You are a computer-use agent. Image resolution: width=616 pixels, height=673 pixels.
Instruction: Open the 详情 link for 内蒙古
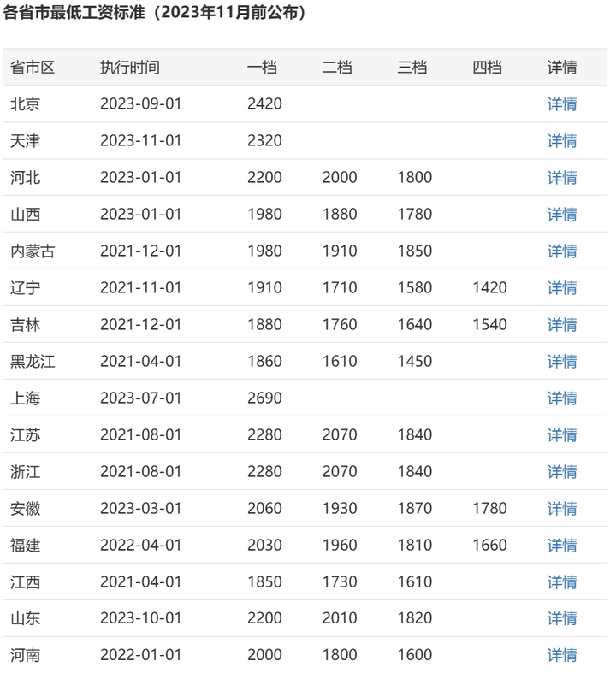(x=561, y=251)
